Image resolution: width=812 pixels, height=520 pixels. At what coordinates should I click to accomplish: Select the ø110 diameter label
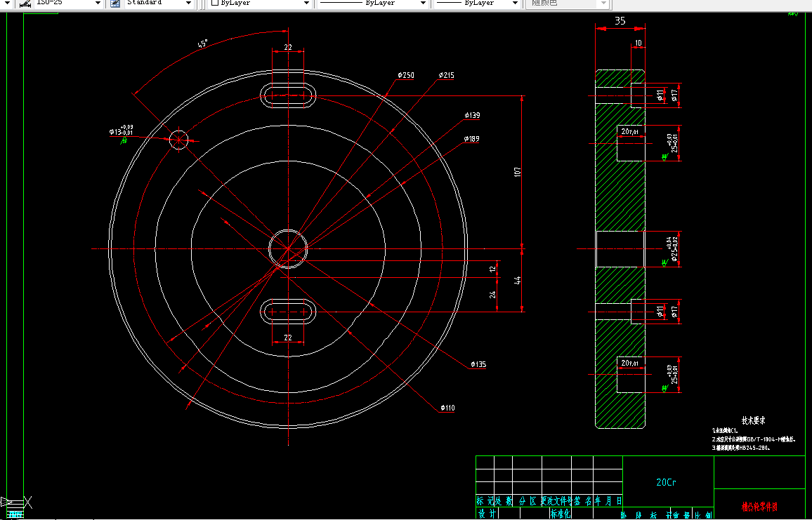point(447,408)
